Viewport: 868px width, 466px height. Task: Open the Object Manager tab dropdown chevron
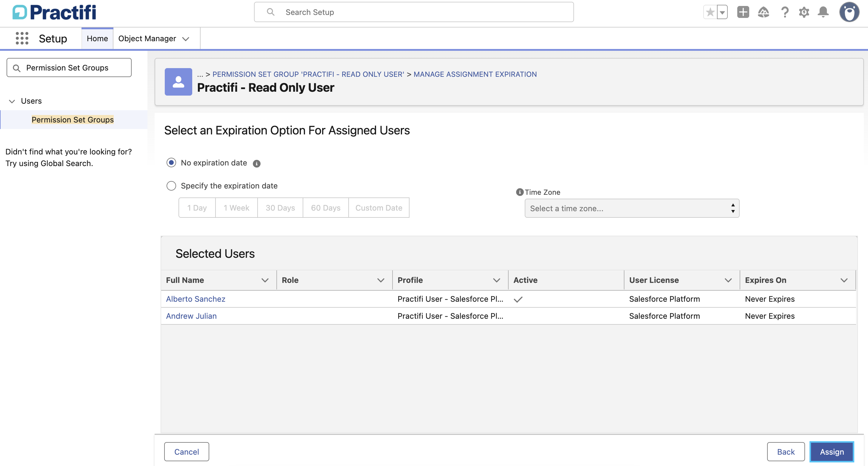point(186,39)
